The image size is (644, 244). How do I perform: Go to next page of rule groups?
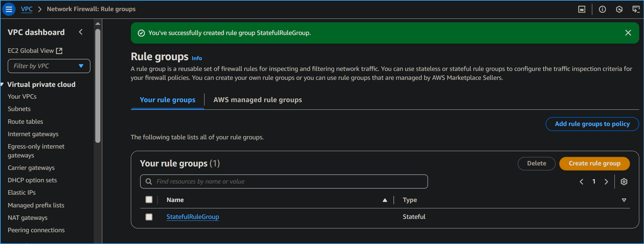606,182
